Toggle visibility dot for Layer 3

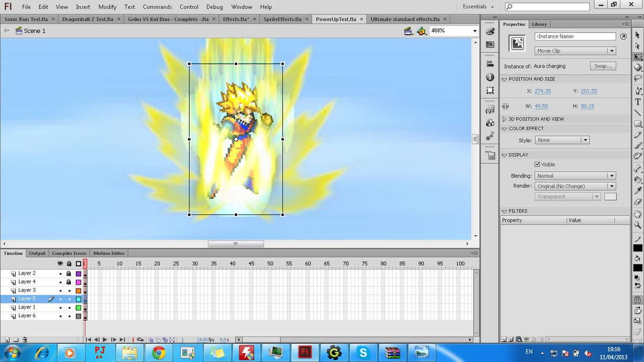point(61,291)
